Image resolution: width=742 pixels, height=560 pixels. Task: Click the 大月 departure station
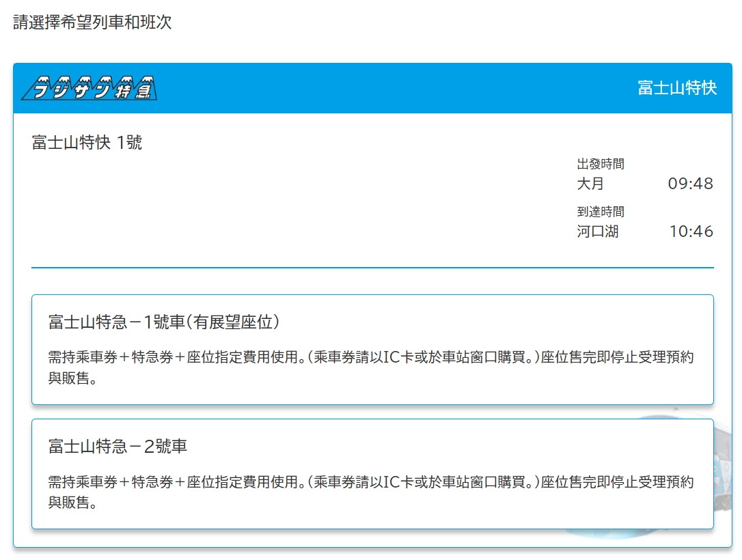pos(590,184)
